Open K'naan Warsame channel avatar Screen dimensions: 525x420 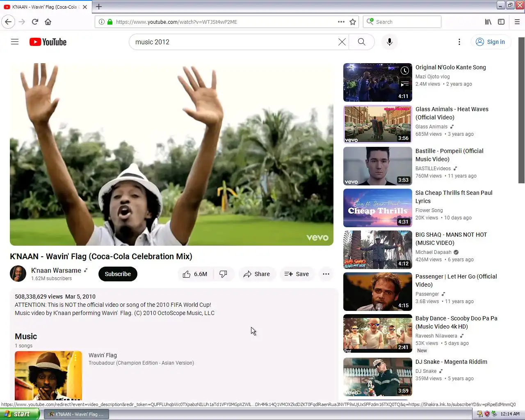coord(18,274)
